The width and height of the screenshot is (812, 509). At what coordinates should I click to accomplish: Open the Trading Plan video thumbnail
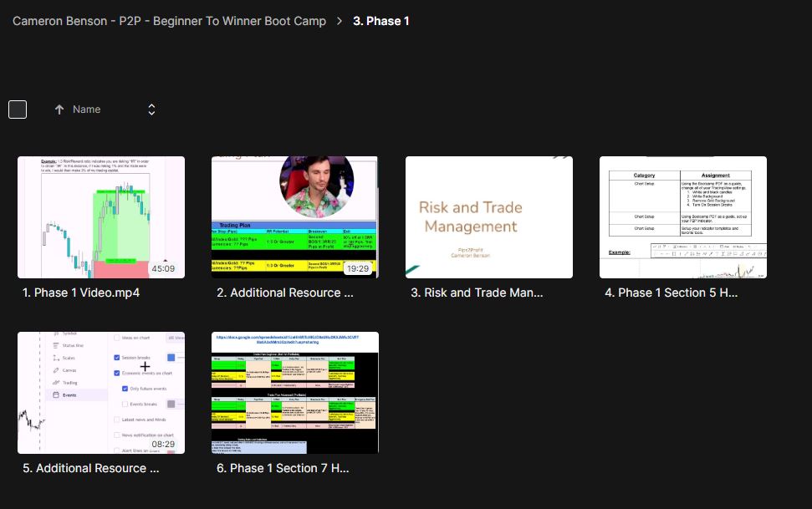pos(294,216)
